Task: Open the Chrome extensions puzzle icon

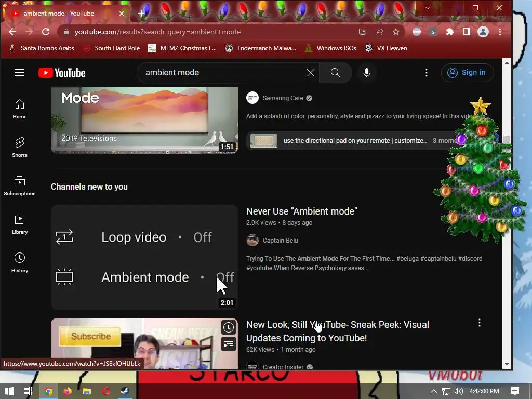Action: 450,32
